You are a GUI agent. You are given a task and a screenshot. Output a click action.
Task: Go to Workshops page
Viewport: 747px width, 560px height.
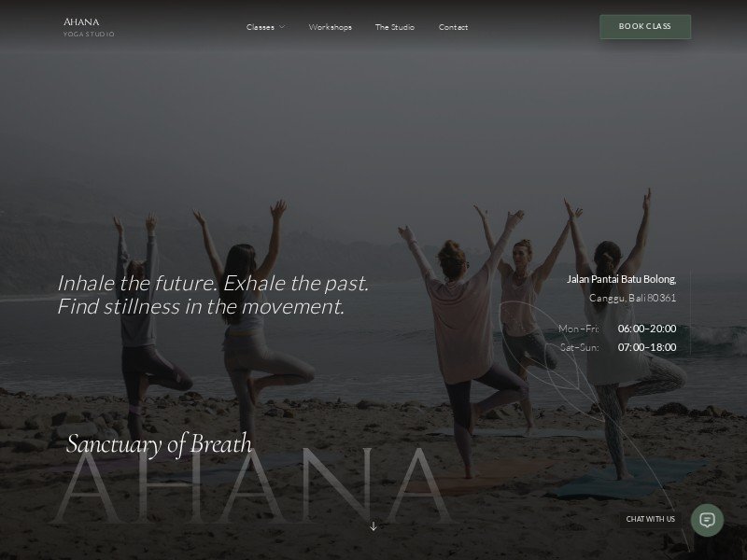331,27
